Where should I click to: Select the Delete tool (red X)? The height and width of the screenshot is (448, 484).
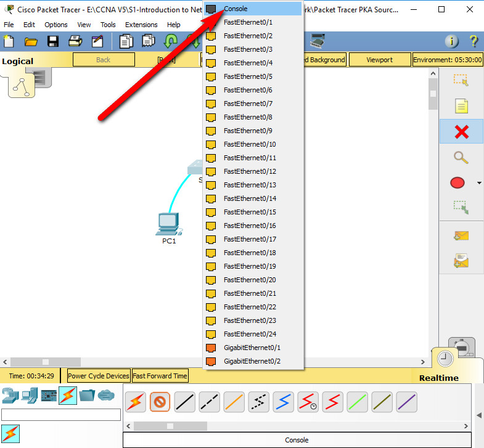click(x=461, y=132)
